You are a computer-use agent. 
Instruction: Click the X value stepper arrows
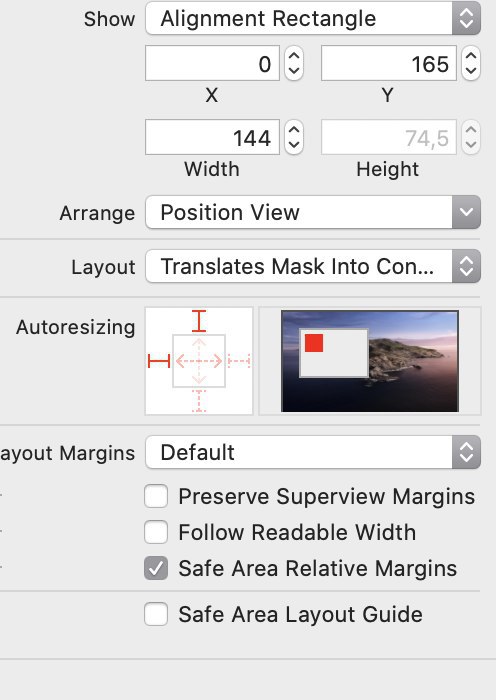294,63
